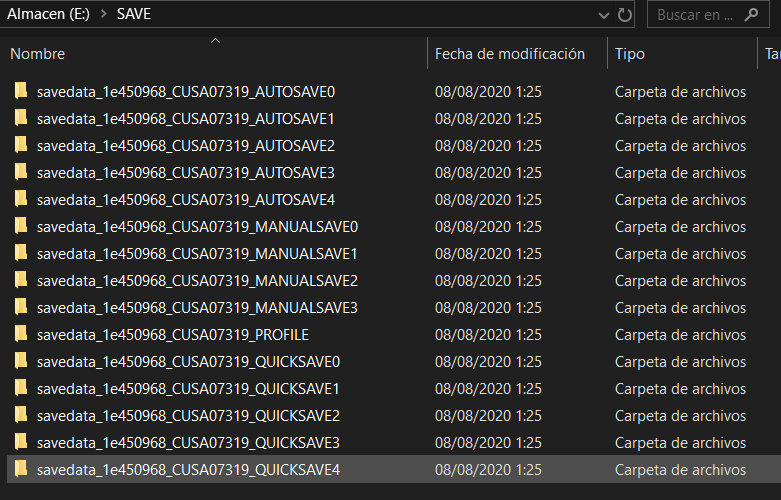Click the folder icon of AUTOSAVE3
The width and height of the screenshot is (781, 500).
pyautogui.click(x=21, y=172)
